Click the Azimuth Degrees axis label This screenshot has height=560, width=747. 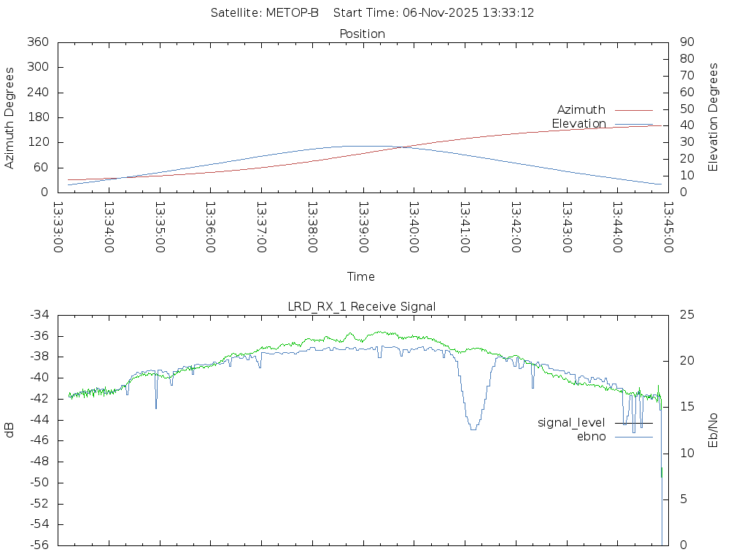pos(9,117)
